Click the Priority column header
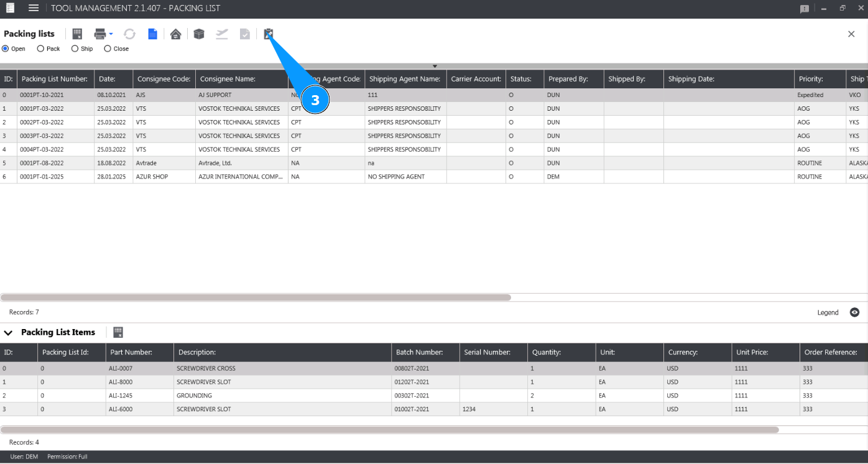Image resolution: width=868 pixels, height=464 pixels. coord(820,79)
